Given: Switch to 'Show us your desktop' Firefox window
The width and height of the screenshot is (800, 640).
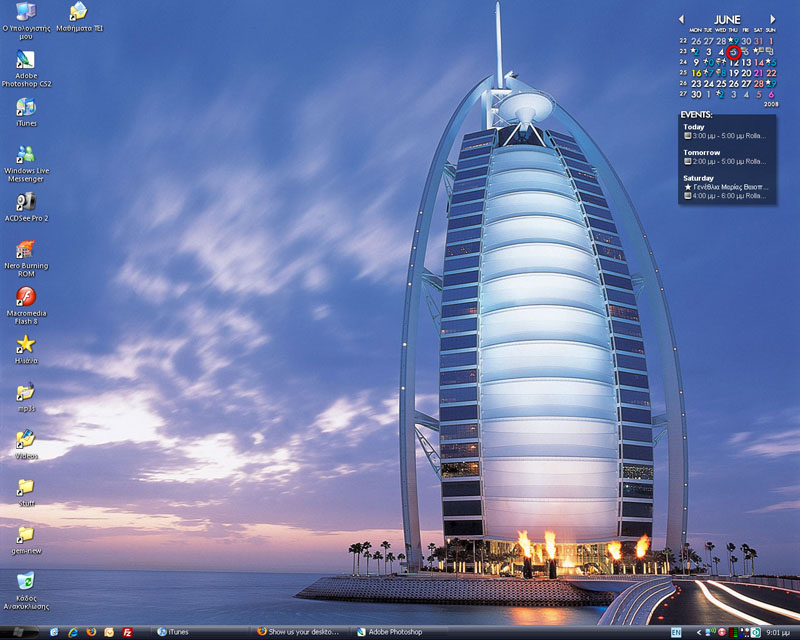Looking at the screenshot, I should (x=298, y=632).
